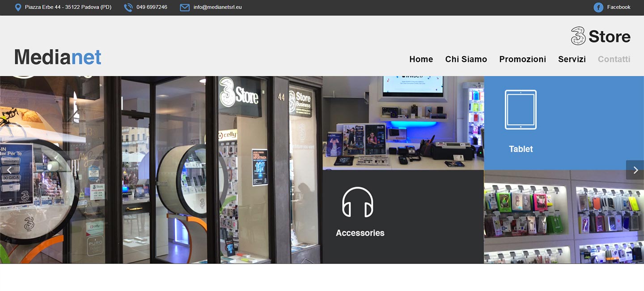Navigate to Promozioni
The height and width of the screenshot is (291, 644).
point(522,59)
